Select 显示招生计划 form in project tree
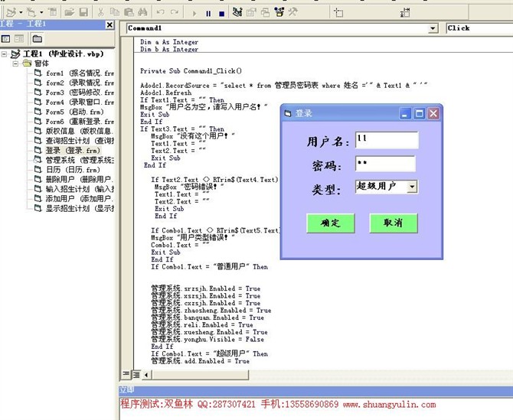The image size is (513, 420). (74, 208)
